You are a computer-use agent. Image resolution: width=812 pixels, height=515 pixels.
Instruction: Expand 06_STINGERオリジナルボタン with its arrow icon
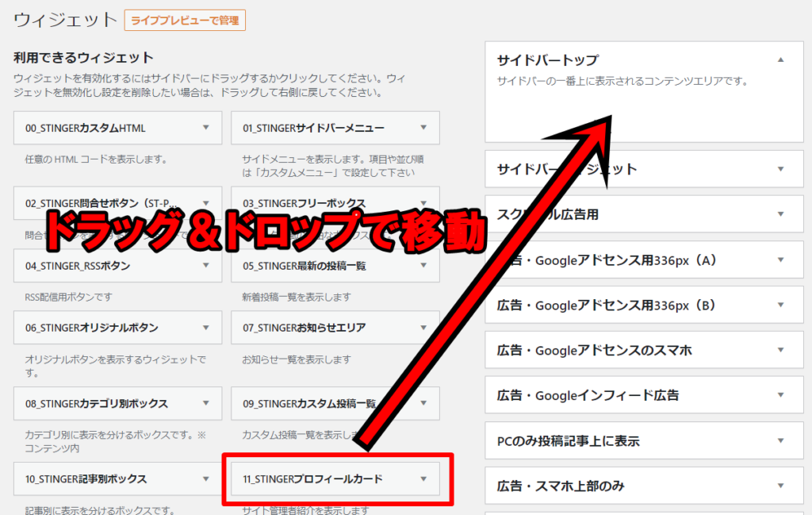coord(206,328)
